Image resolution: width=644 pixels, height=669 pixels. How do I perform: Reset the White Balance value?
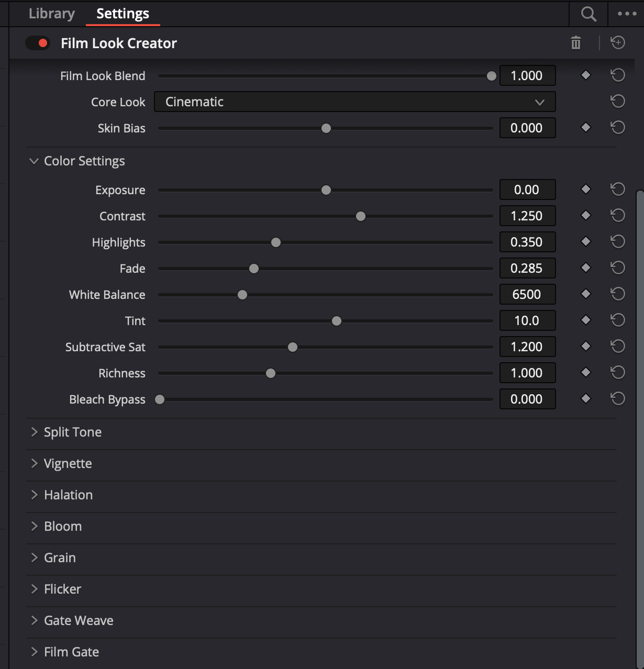click(618, 294)
